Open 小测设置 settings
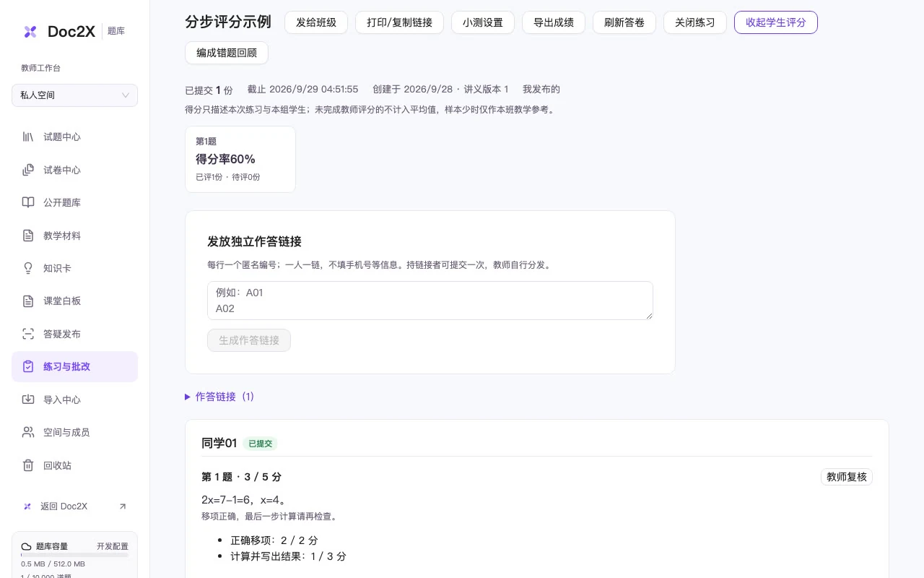The height and width of the screenshot is (578, 924). (483, 22)
